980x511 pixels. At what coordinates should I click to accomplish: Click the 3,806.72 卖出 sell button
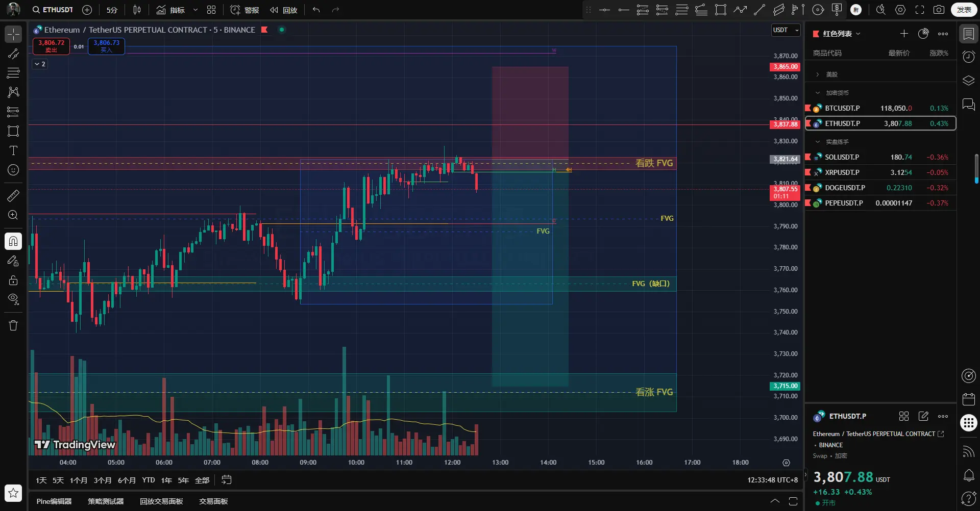51,46
